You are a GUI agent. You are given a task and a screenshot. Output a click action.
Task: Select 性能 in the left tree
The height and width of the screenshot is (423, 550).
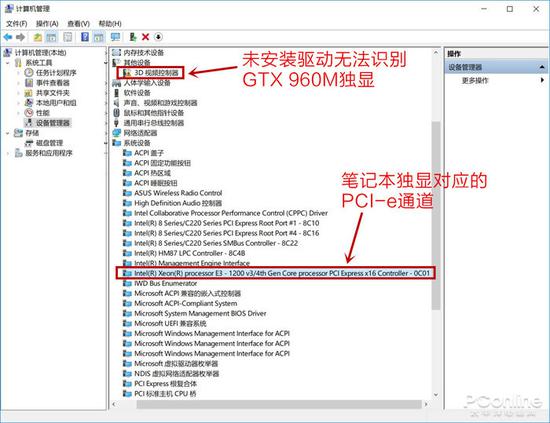[x=43, y=113]
